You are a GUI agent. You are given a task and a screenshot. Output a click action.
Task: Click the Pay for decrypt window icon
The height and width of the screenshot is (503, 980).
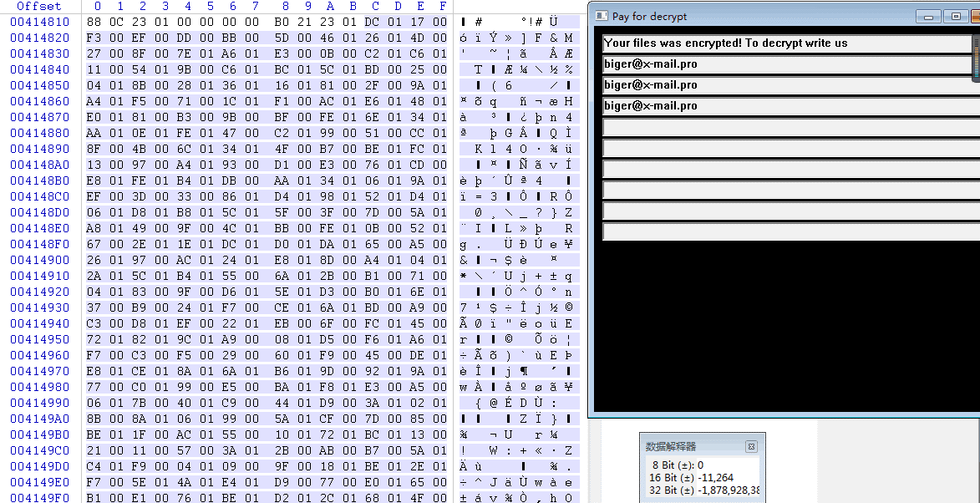click(602, 16)
